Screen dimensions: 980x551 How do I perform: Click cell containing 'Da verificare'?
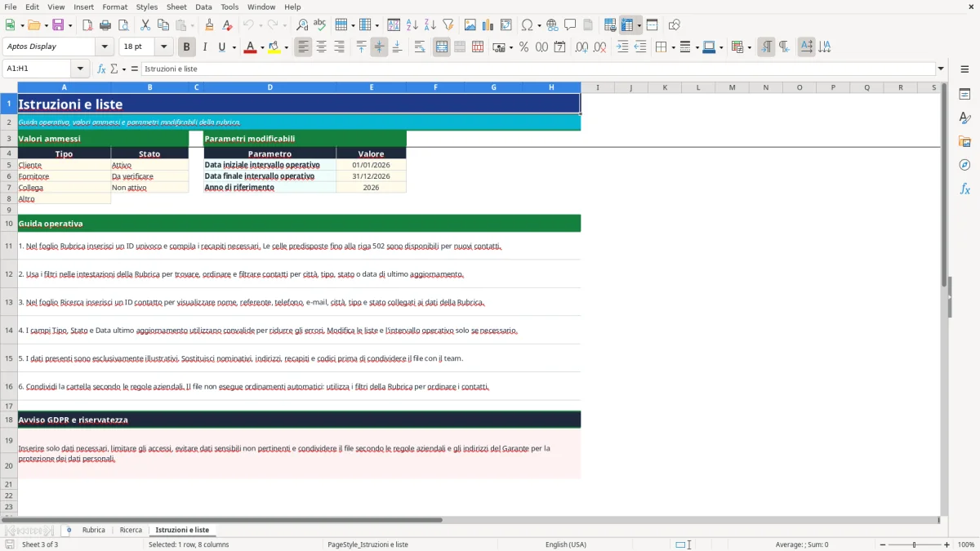pos(149,176)
